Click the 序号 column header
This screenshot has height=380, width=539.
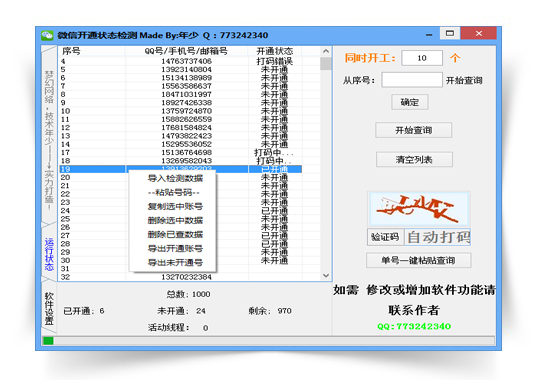[x=92, y=51]
